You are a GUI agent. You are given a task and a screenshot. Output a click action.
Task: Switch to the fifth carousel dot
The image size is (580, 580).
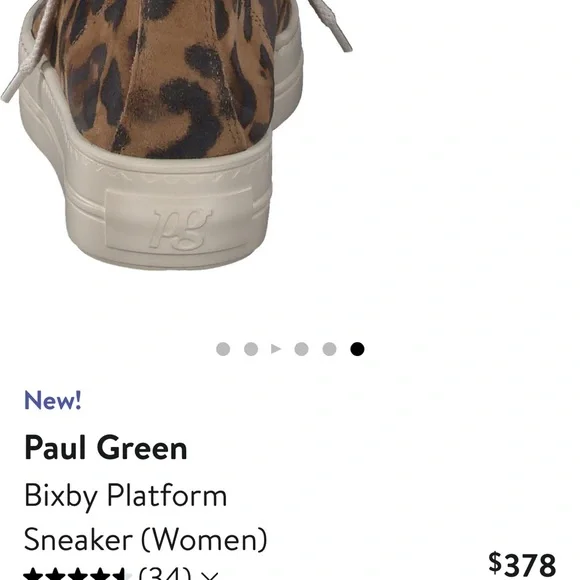tap(329, 349)
